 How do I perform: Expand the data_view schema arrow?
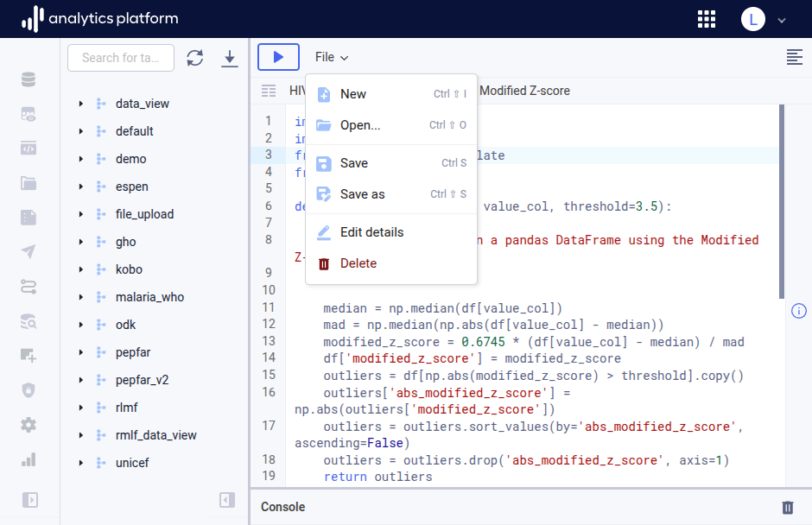point(81,104)
